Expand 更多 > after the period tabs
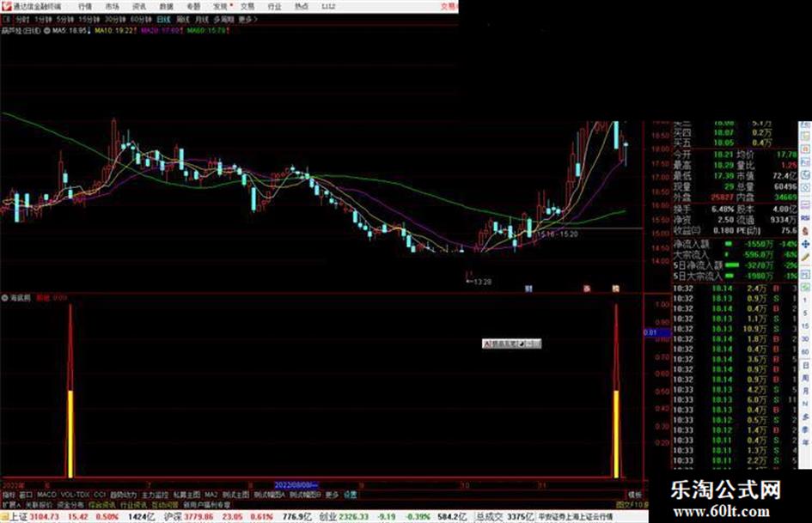The height and width of the screenshot is (523, 812). tap(248, 20)
